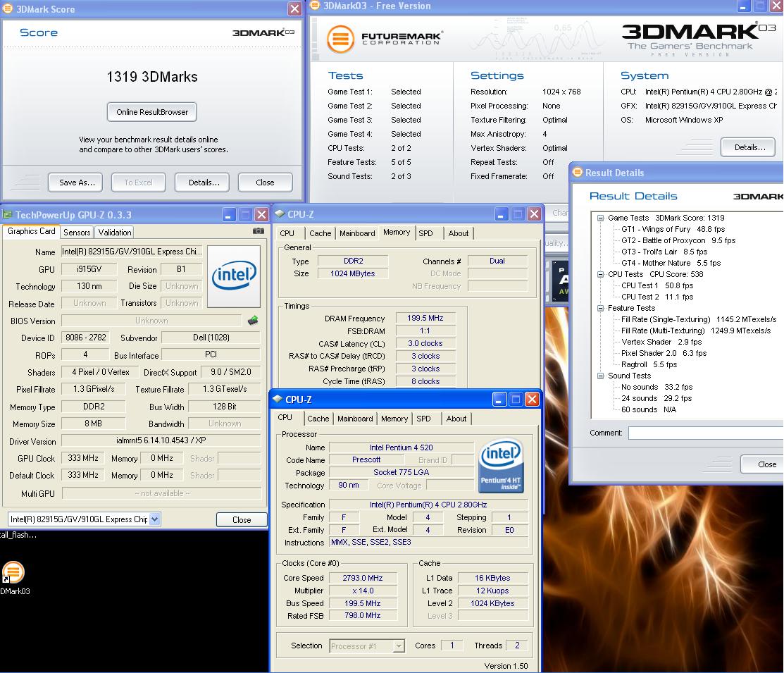784x673 pixels.
Task: Click the Intel Pentium 4 520 name value
Action: click(401, 447)
